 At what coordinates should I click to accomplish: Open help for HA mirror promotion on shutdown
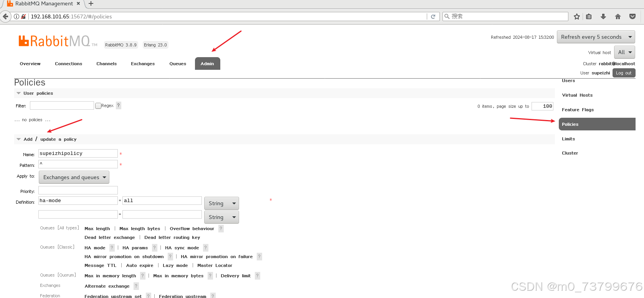(170, 257)
